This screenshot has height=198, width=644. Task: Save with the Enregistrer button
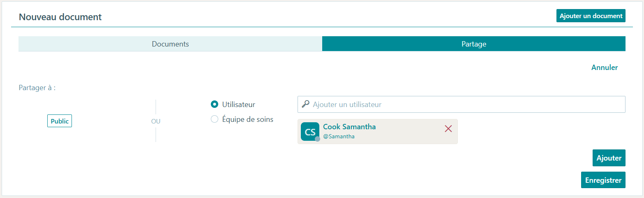click(603, 180)
